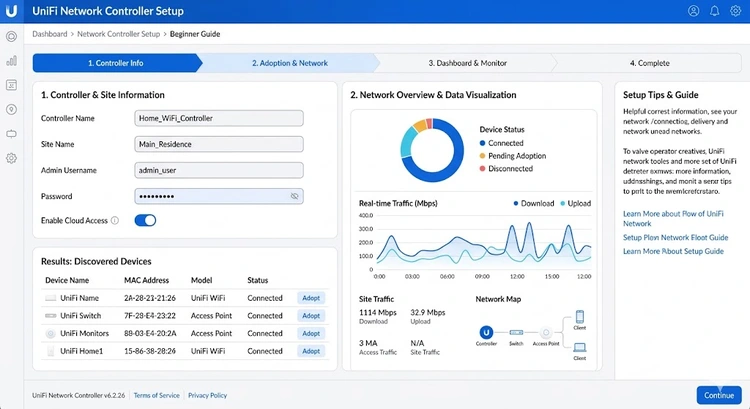Click the phone Client icon in Network Map

coord(580,317)
